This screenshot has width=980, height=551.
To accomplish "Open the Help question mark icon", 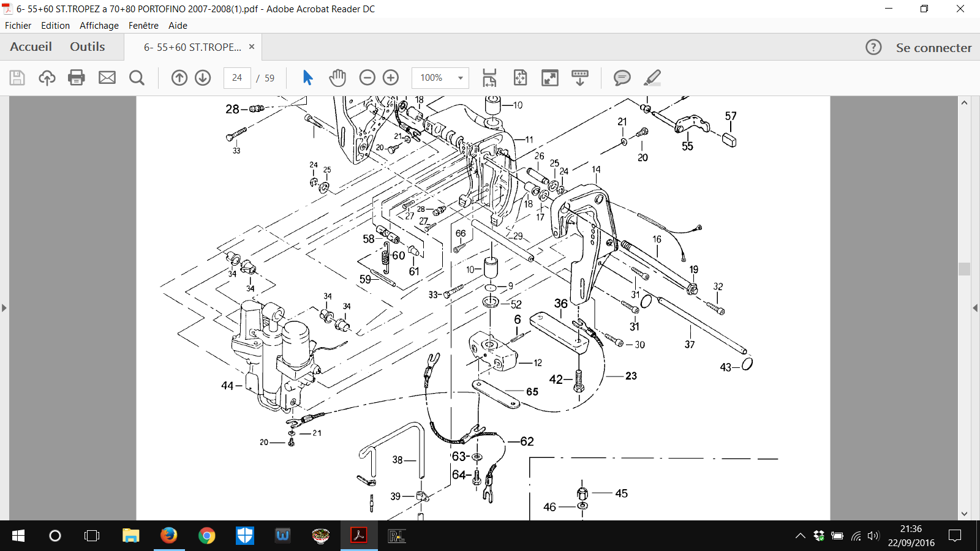I will [x=873, y=47].
